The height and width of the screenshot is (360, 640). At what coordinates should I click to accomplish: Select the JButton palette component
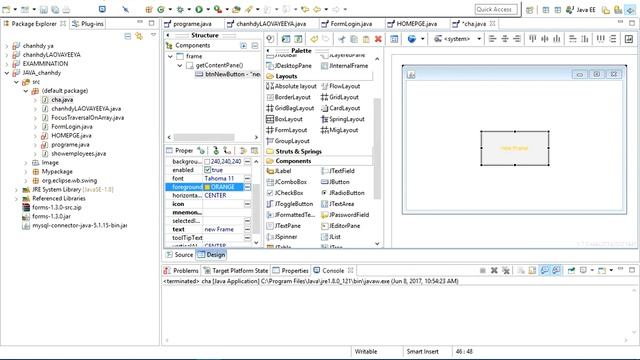point(335,182)
